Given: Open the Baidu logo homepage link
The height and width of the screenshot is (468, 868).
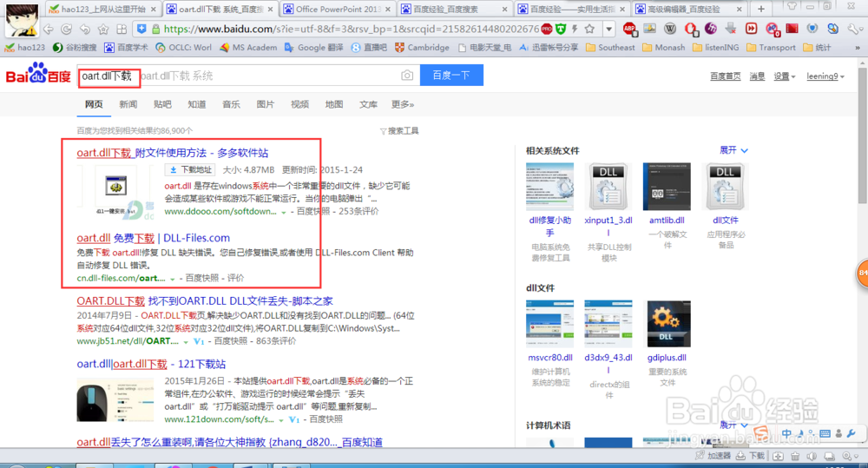Looking at the screenshot, I should (x=38, y=74).
